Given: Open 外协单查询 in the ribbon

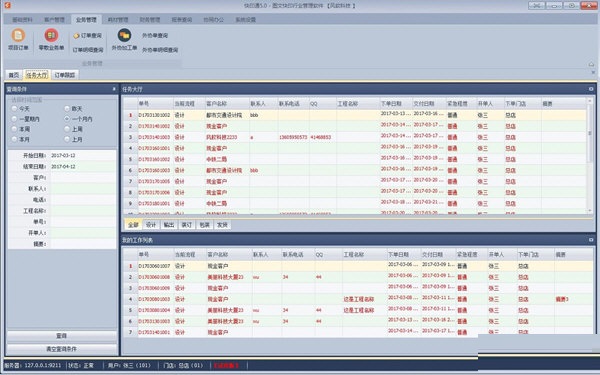Looking at the screenshot, I should [155, 36].
